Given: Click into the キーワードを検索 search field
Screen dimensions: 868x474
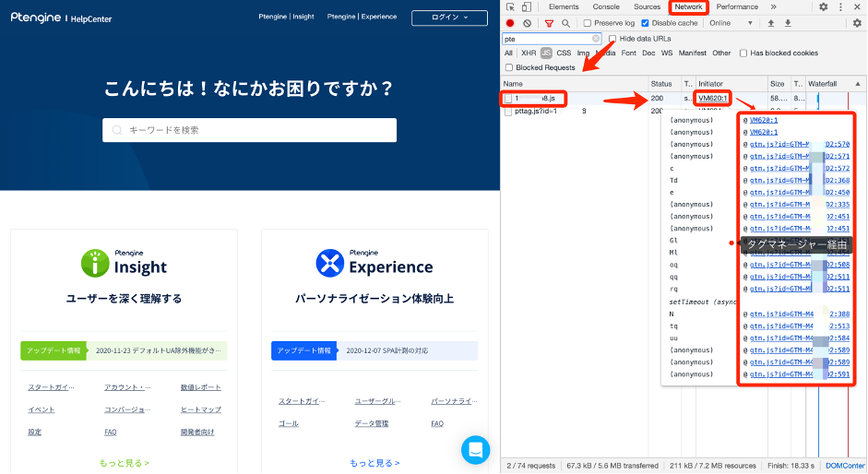Looking at the screenshot, I should tap(249, 130).
